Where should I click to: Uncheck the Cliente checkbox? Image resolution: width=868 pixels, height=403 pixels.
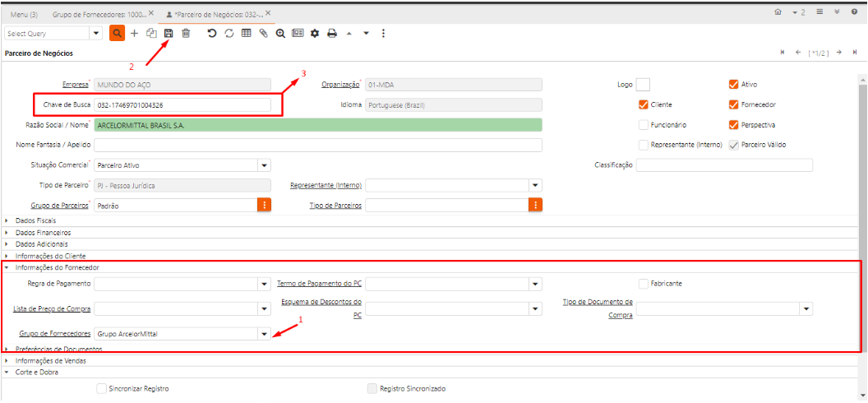point(644,104)
